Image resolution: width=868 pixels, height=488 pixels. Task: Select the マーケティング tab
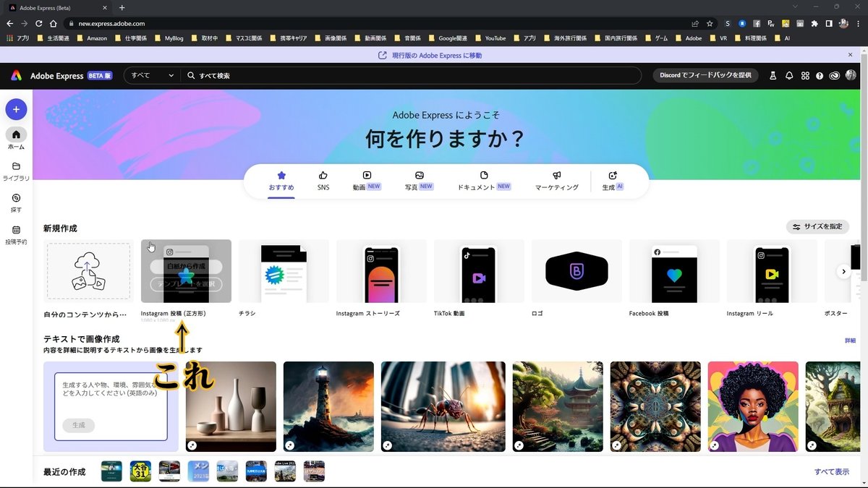(557, 181)
